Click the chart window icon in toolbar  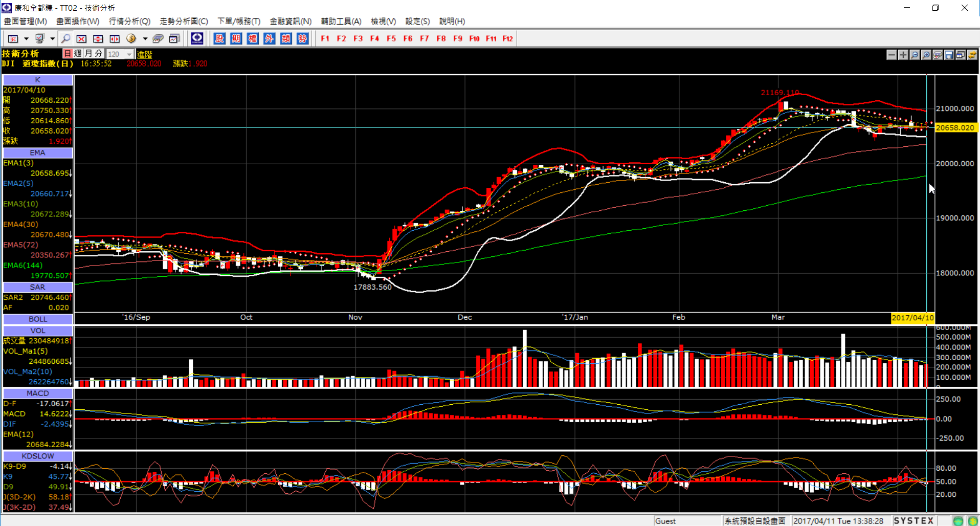coord(174,39)
